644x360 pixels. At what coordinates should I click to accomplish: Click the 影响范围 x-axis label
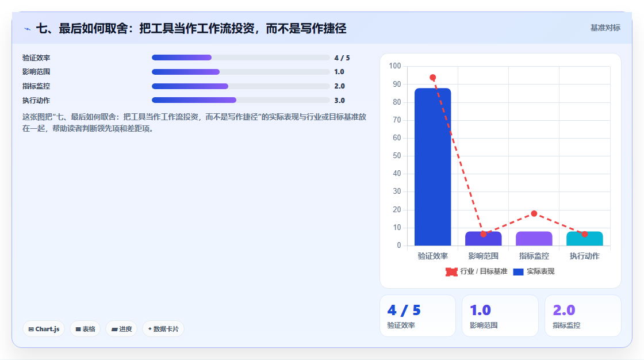(484, 256)
